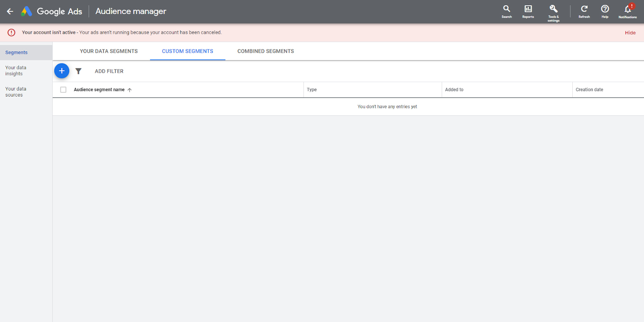Click the back arrow in header
The image size is (644, 322).
(10, 11)
